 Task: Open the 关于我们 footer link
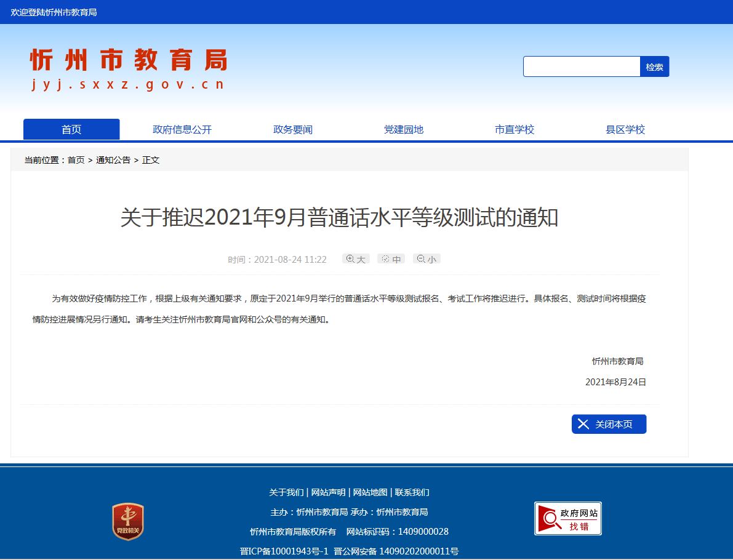tap(286, 492)
